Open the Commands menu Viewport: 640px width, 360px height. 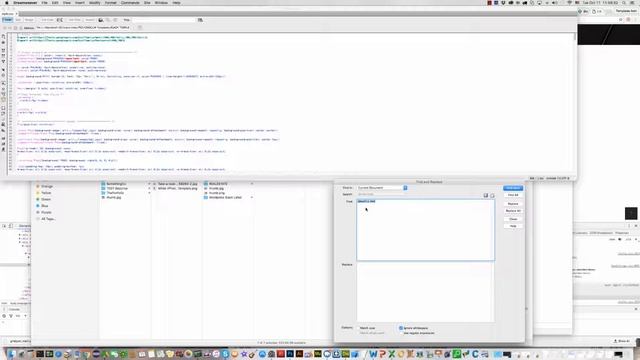[x=130, y=3]
